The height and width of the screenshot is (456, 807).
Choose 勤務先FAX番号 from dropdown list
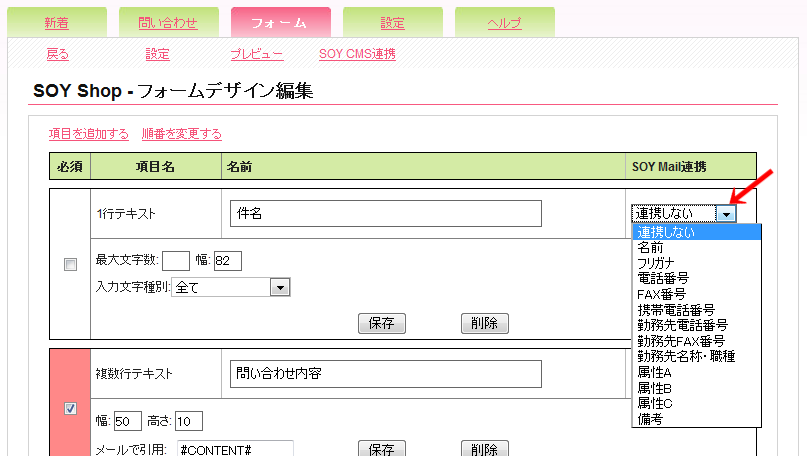(696, 341)
